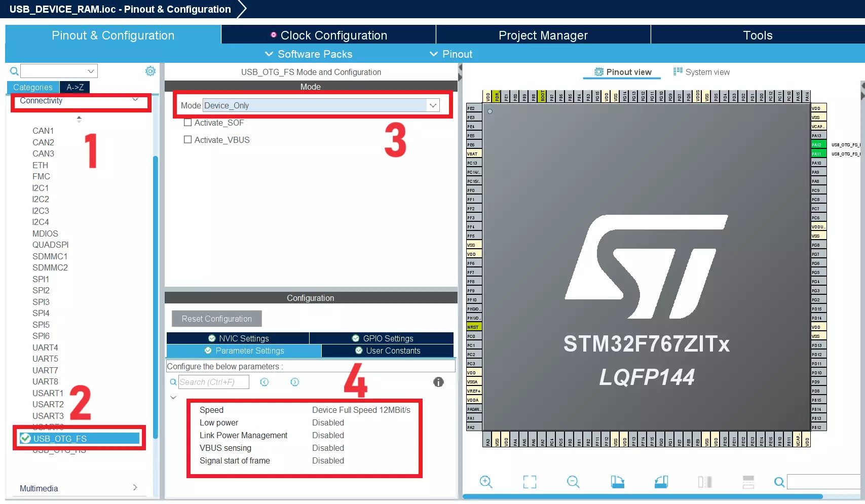Click the parameter search magnifier icon
865x504 pixels.
point(173,382)
